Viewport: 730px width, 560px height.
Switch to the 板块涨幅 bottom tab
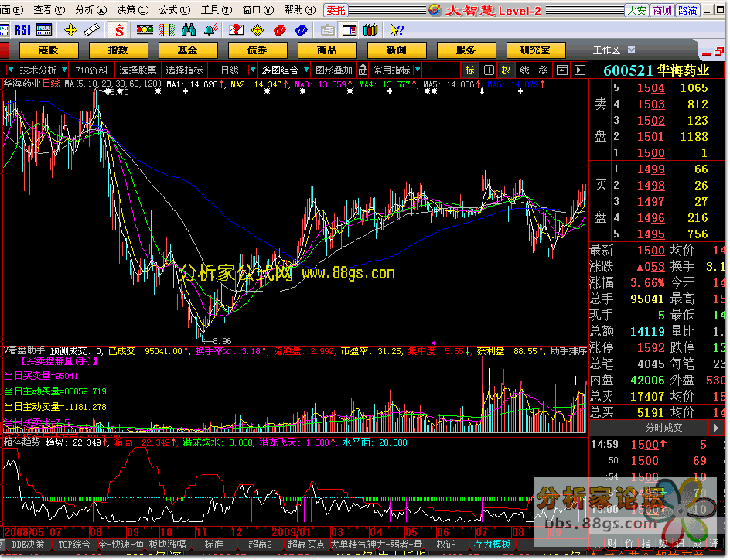[x=167, y=545]
